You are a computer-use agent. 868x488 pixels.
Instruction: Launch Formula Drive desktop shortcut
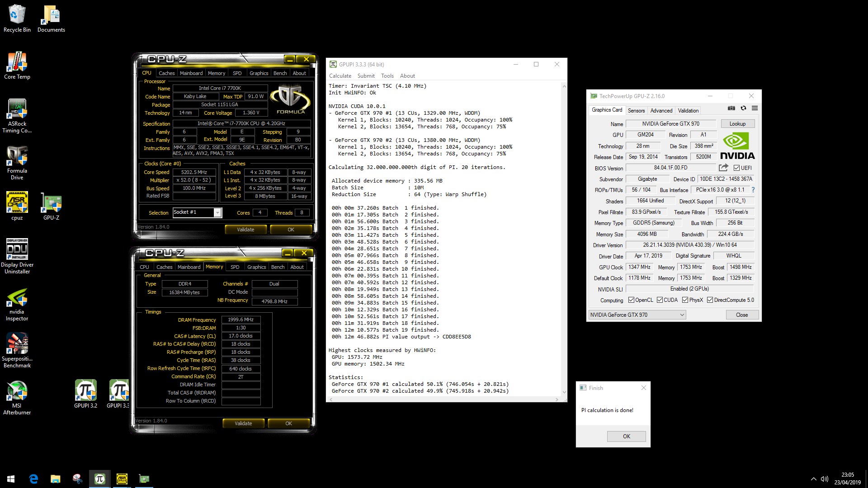point(17,163)
